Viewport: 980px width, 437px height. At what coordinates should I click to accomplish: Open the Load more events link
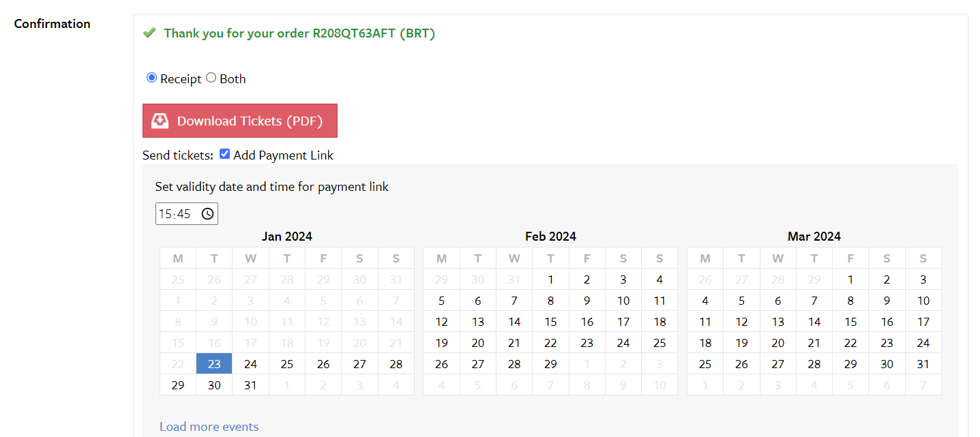[x=209, y=427]
